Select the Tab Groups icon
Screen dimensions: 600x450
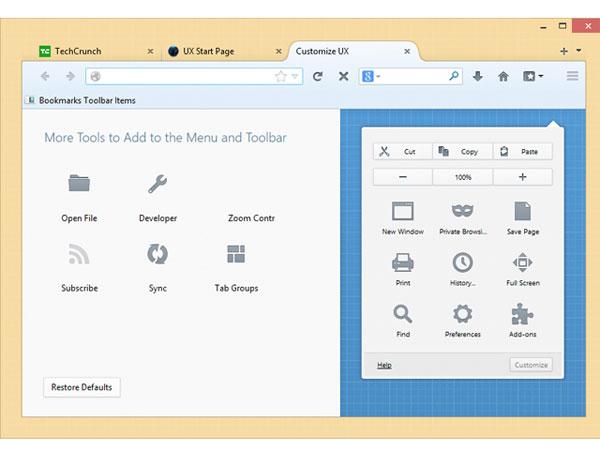click(236, 254)
